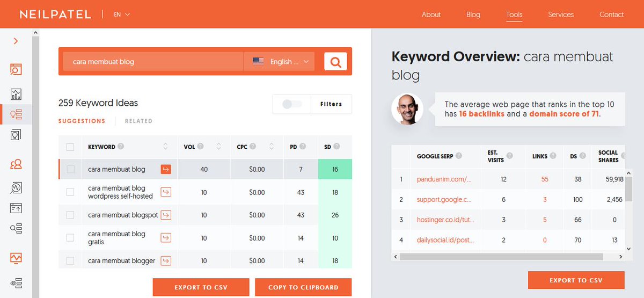Image resolution: width=644 pixels, height=298 pixels.
Task: Click the arrow icon beside 'cara membuat blog gratis'
Action: (x=166, y=238)
